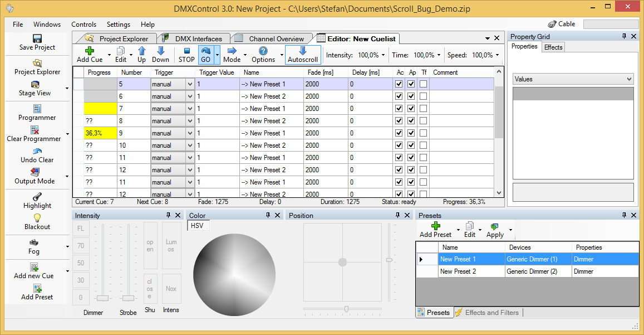
Task: Toggle the Ap checkbox for cue 7
Action: [411, 109]
